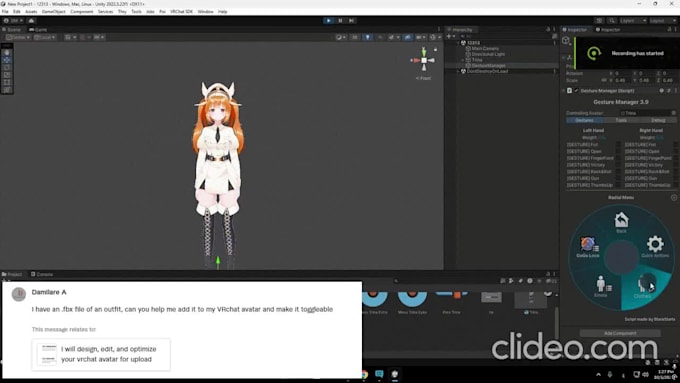The height and width of the screenshot is (383, 680).
Task: Collapse the Gesture Manager (Script) component
Action: pos(564,91)
